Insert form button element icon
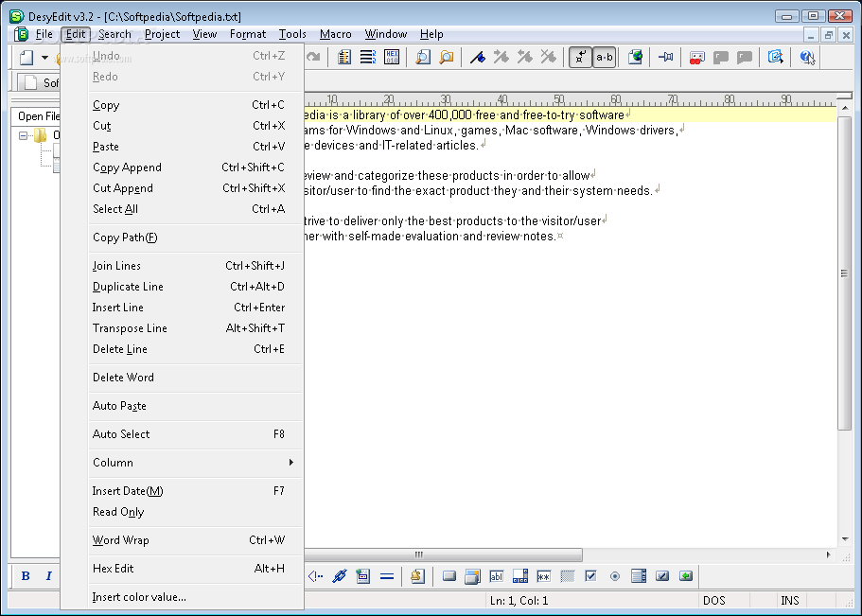This screenshot has width=862, height=616. [449, 576]
